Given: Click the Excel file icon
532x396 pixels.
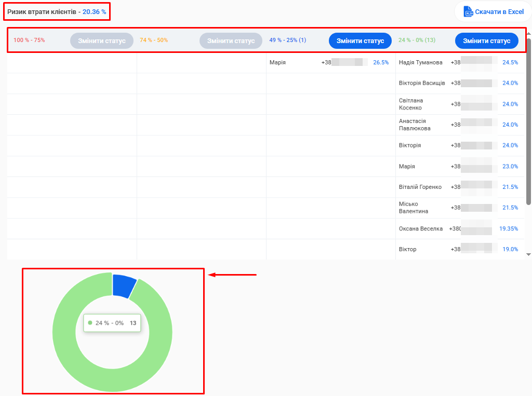Looking at the screenshot, I should pyautogui.click(x=468, y=12).
